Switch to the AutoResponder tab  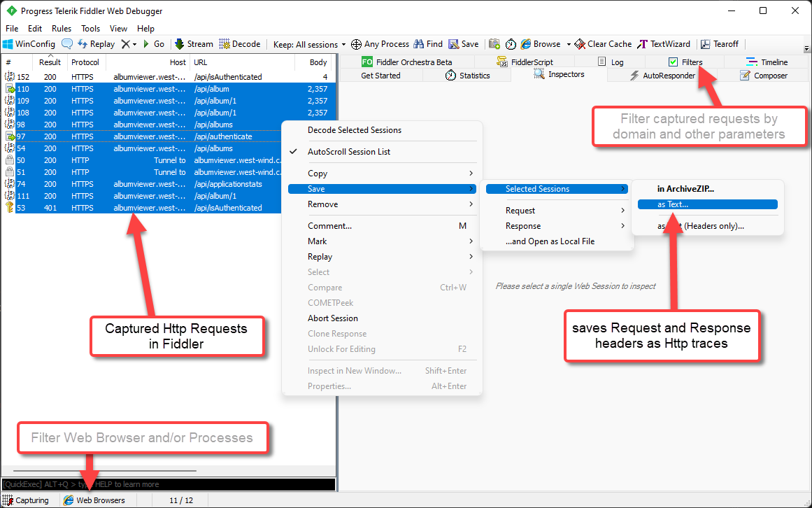(663, 76)
